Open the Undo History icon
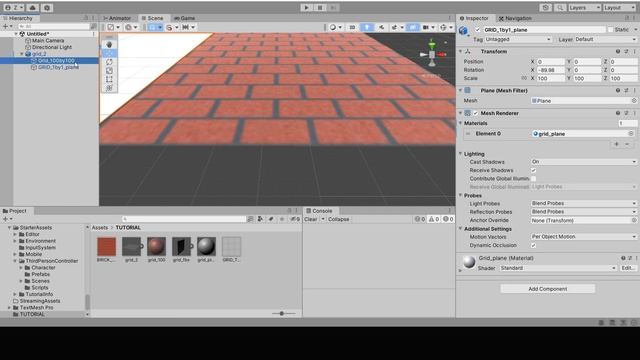The width and height of the screenshot is (640, 360). (x=546, y=8)
